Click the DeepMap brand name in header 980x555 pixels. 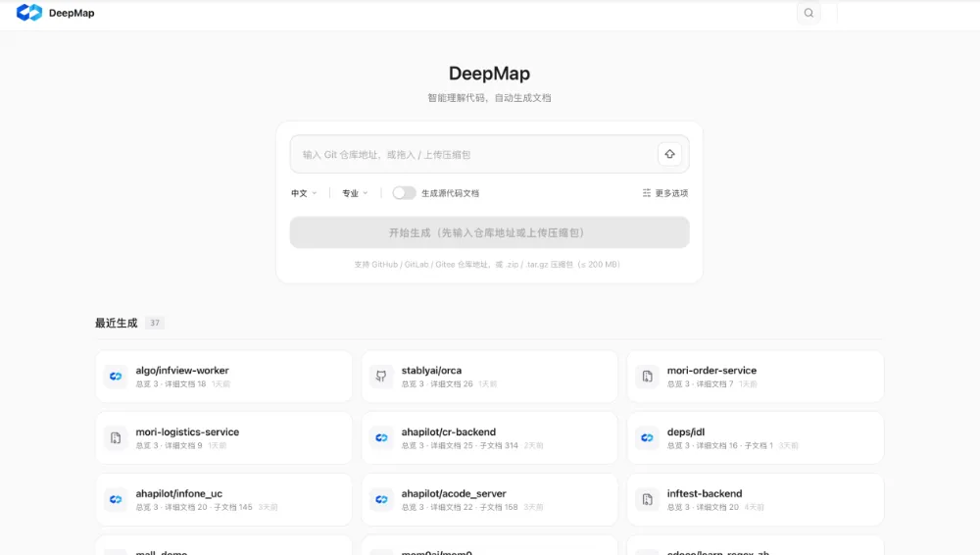tap(72, 13)
